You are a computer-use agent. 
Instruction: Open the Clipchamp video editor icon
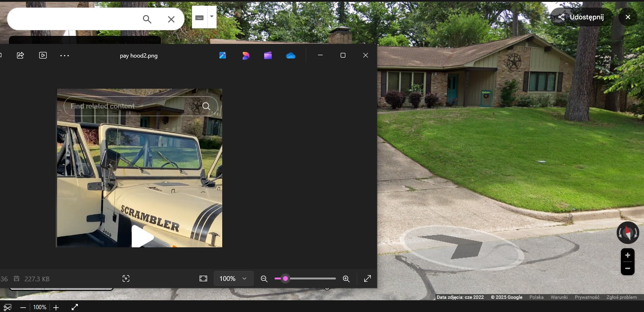[268, 55]
